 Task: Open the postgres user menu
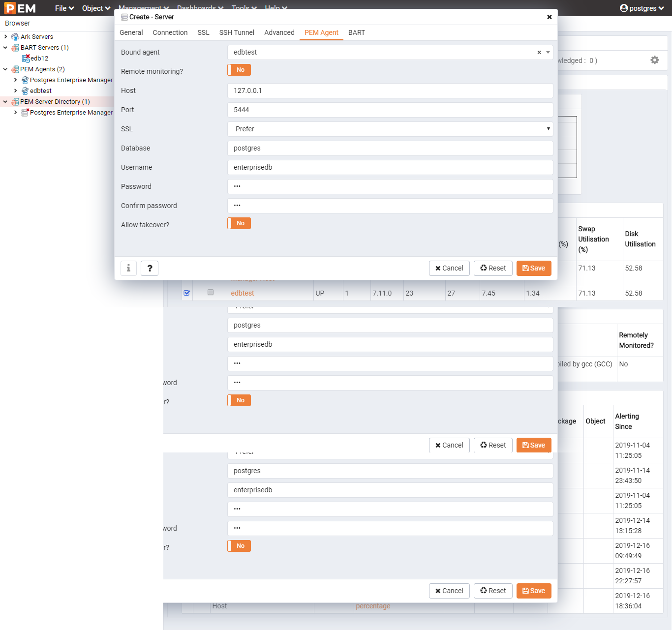click(642, 8)
